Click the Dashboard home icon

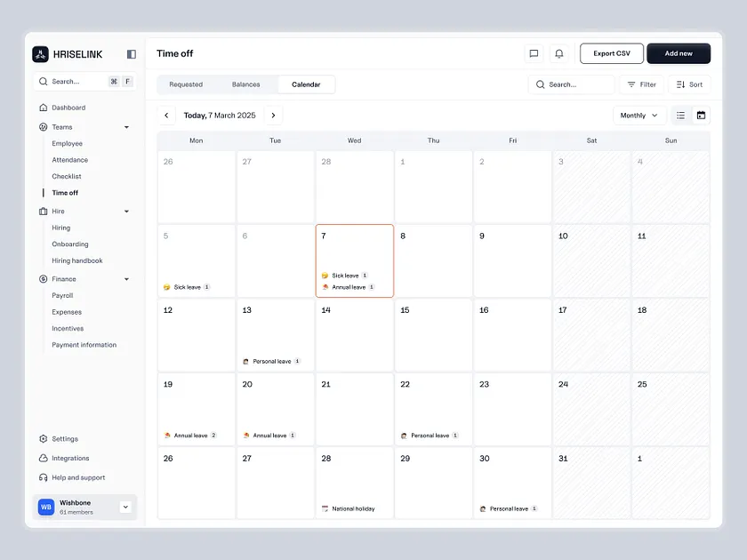[x=44, y=107]
